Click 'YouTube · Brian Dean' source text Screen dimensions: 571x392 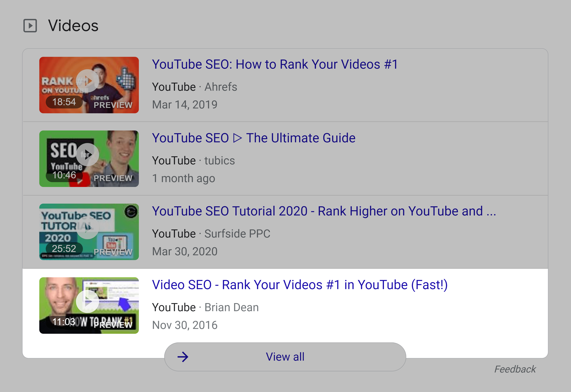pos(205,307)
